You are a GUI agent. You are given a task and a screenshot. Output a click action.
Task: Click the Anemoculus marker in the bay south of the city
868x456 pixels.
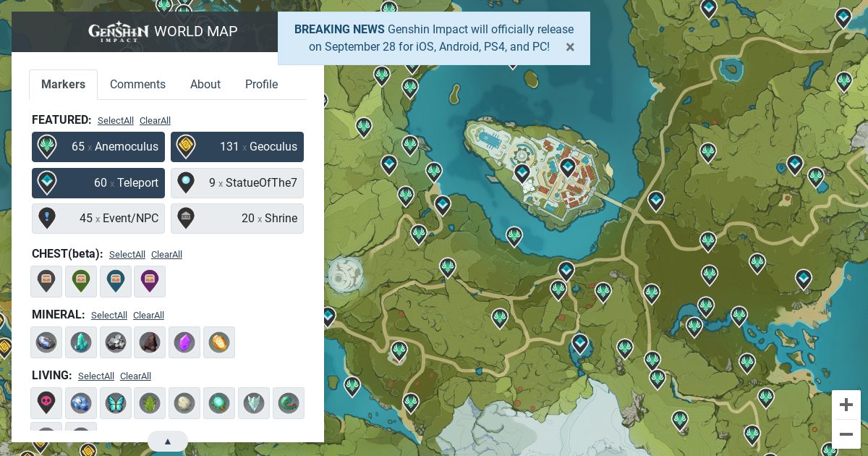pyautogui.click(x=514, y=235)
